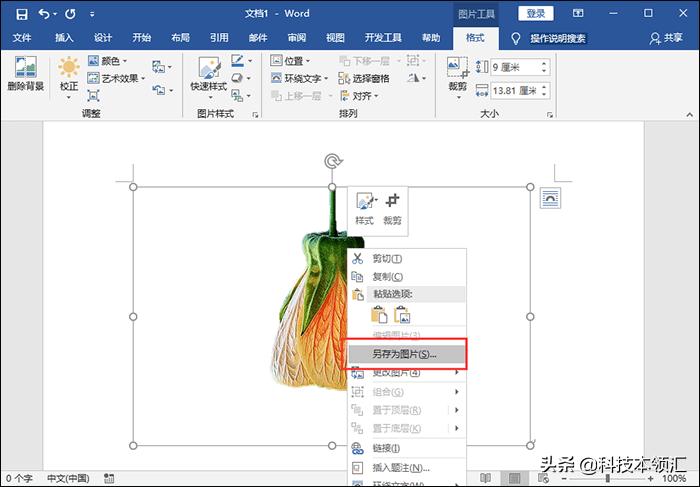The image size is (700, 487).
Task: Click the Quick Styles (快速样式) icon
Action: tap(209, 72)
